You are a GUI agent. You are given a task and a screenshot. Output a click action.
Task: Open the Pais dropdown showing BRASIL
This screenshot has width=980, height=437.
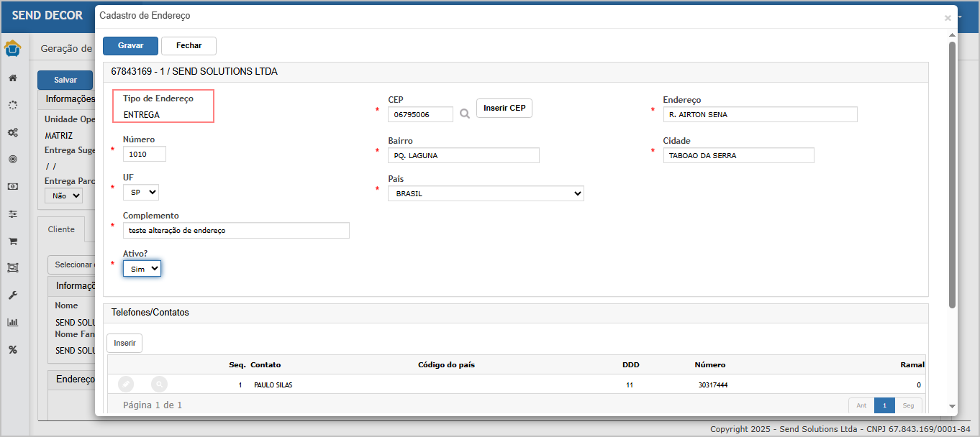tap(486, 193)
